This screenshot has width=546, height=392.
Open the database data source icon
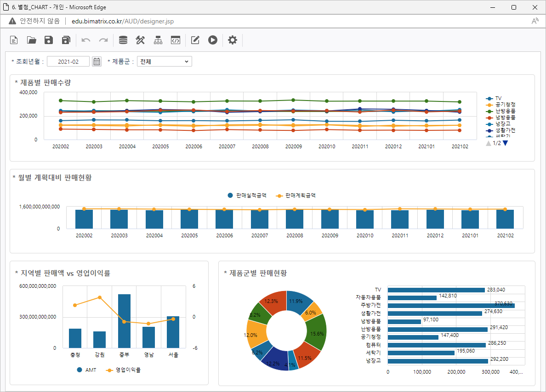pyautogui.click(x=123, y=40)
